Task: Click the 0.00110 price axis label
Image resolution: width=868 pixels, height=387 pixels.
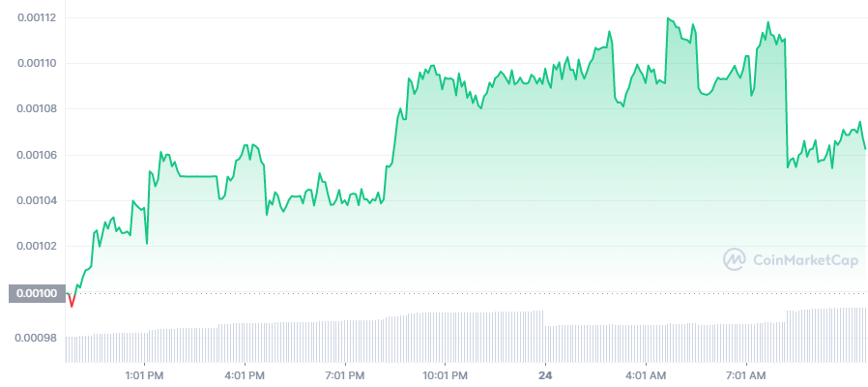Action: (37, 63)
